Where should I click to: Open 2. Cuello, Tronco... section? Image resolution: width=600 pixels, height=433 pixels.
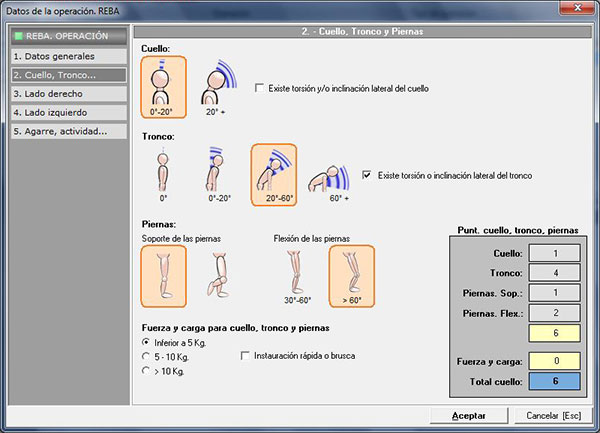69,75
